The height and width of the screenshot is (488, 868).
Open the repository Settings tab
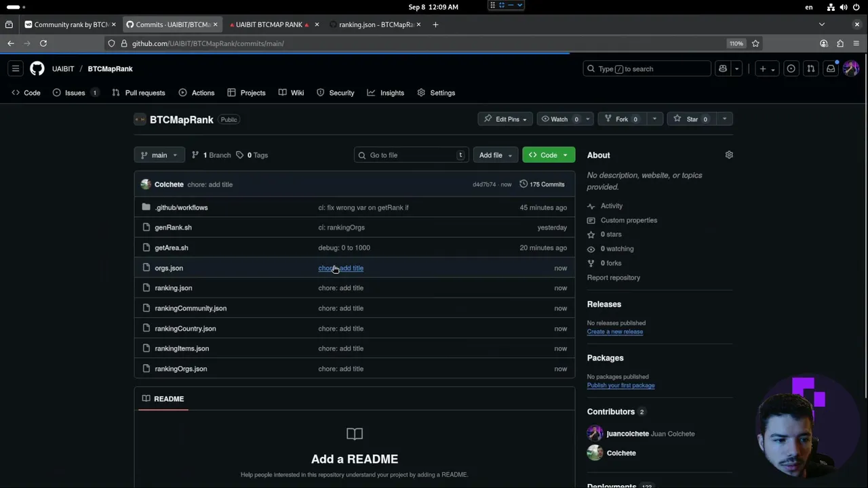coord(436,93)
